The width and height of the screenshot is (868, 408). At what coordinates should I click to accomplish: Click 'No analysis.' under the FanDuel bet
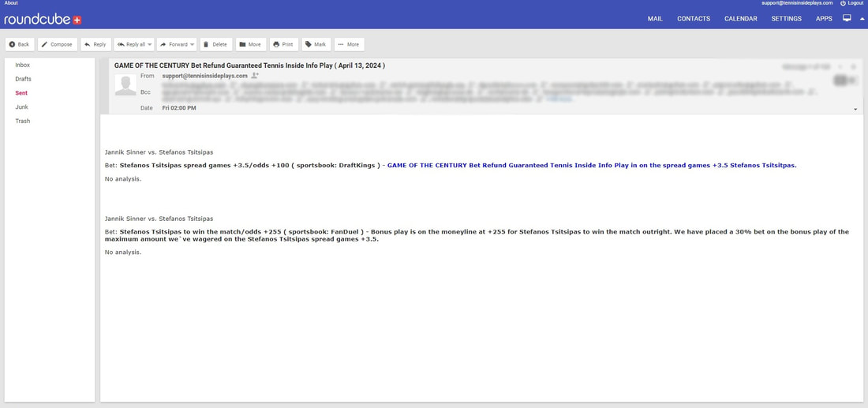click(x=123, y=252)
